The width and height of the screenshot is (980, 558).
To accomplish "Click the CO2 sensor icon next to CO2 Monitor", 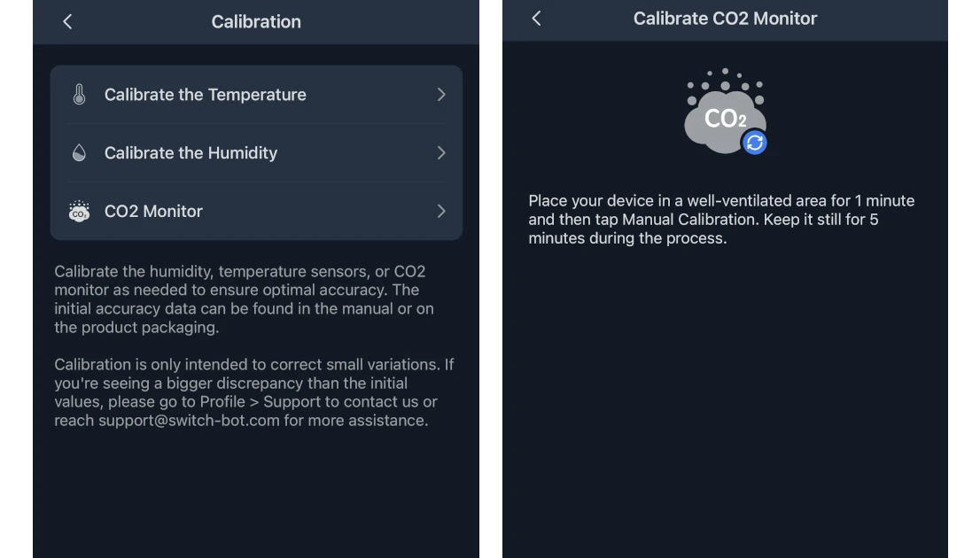I will 79,211.
